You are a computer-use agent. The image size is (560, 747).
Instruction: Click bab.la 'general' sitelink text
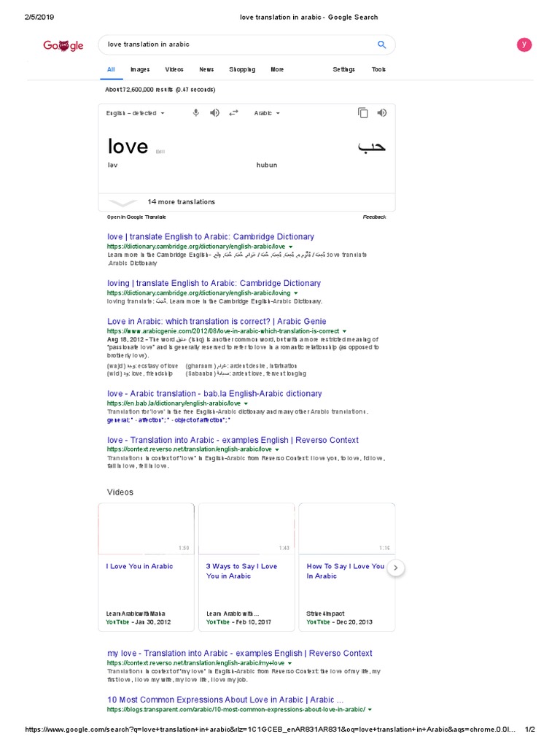(x=118, y=420)
